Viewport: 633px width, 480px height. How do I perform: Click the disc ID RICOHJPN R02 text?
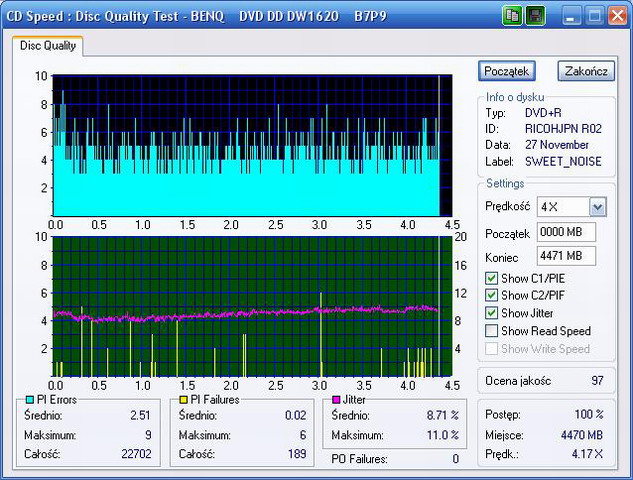[563, 129]
